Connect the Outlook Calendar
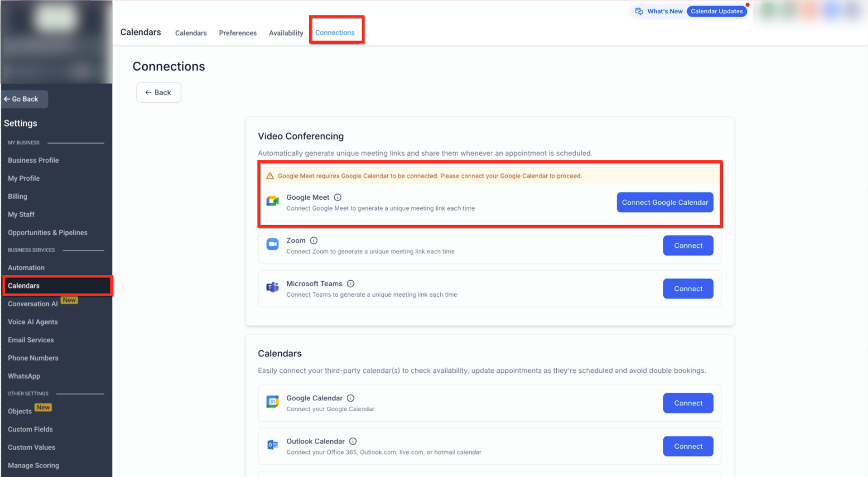Viewport: 868px width, 477px height. pyautogui.click(x=688, y=446)
